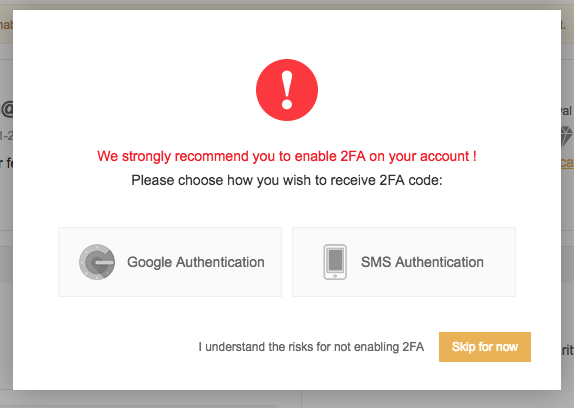Click 'Please choose how you wish' text
The image size is (574, 408).
[287, 180]
